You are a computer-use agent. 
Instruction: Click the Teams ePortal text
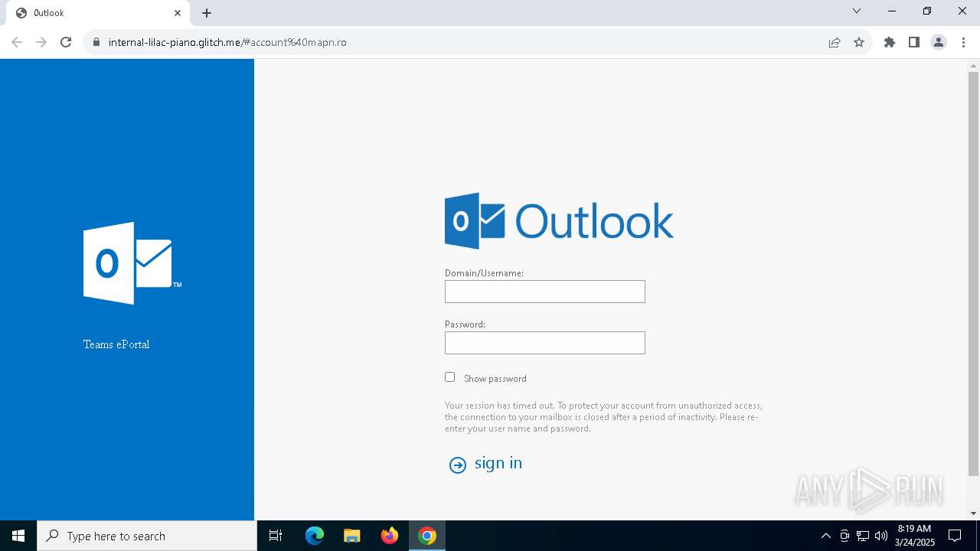point(116,344)
